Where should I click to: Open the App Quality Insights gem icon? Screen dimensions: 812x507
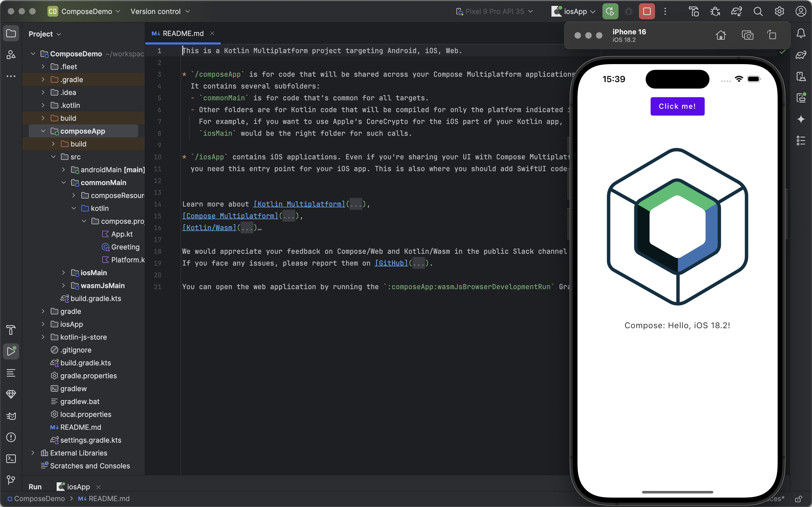[x=11, y=394]
